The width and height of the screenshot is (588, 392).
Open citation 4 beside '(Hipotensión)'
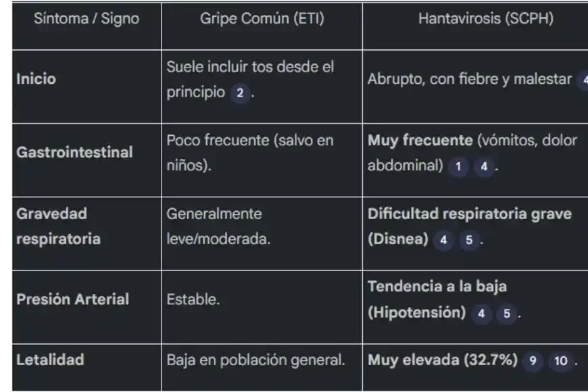(x=481, y=314)
